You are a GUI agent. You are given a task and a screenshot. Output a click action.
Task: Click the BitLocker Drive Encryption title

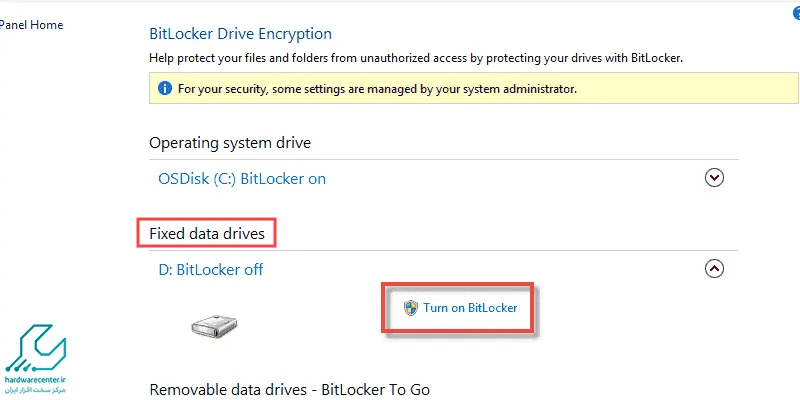click(240, 34)
